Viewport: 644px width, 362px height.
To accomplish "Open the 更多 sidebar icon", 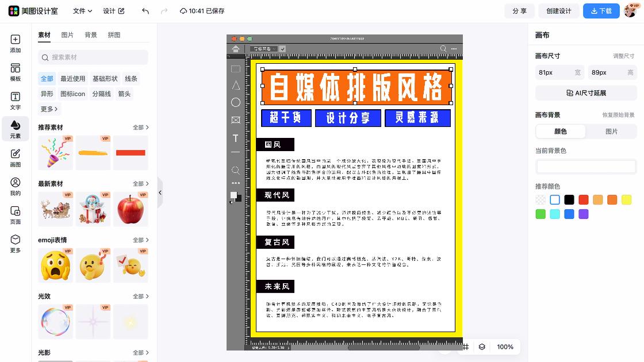I will (15, 244).
